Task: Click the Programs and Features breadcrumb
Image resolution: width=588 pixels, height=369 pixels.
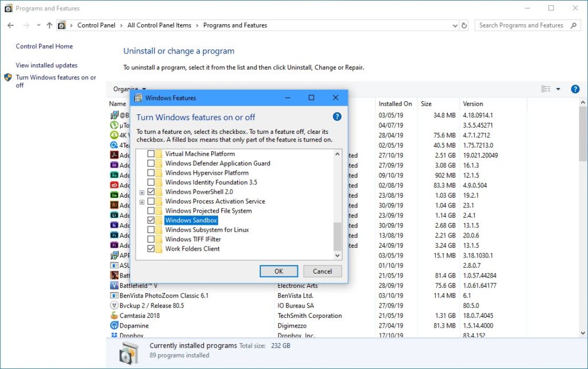Action: coord(235,25)
